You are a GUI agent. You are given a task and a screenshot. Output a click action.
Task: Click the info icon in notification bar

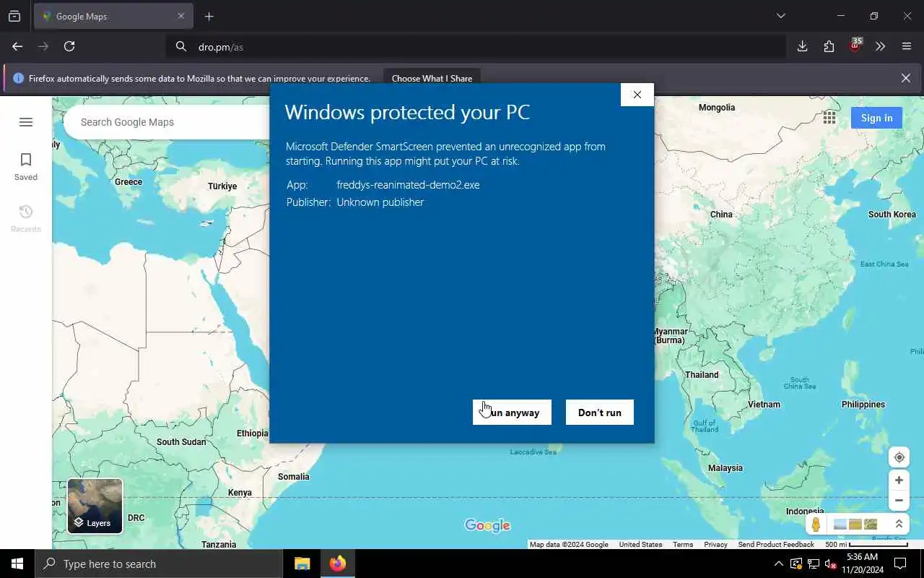click(x=19, y=78)
